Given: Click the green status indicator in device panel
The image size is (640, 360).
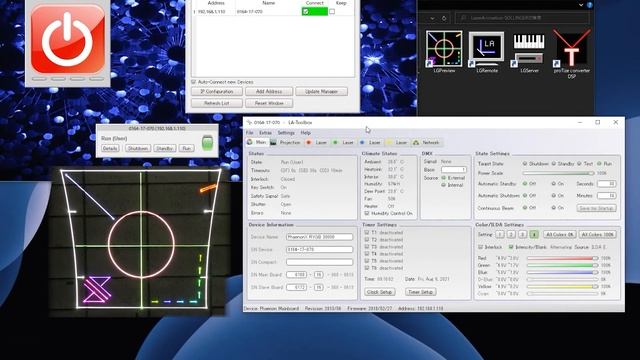Looking at the screenshot, I should pos(207,143).
